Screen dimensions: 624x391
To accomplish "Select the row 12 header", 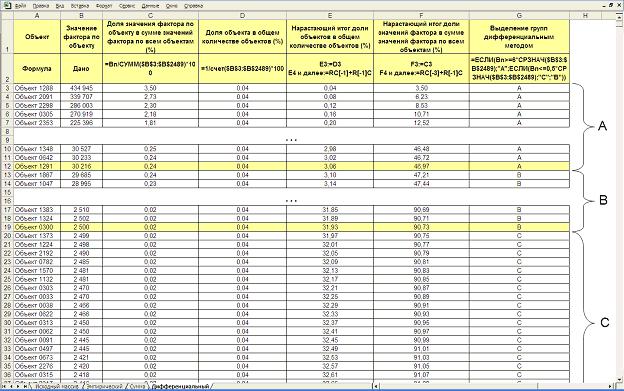I will pyautogui.click(x=7, y=166).
